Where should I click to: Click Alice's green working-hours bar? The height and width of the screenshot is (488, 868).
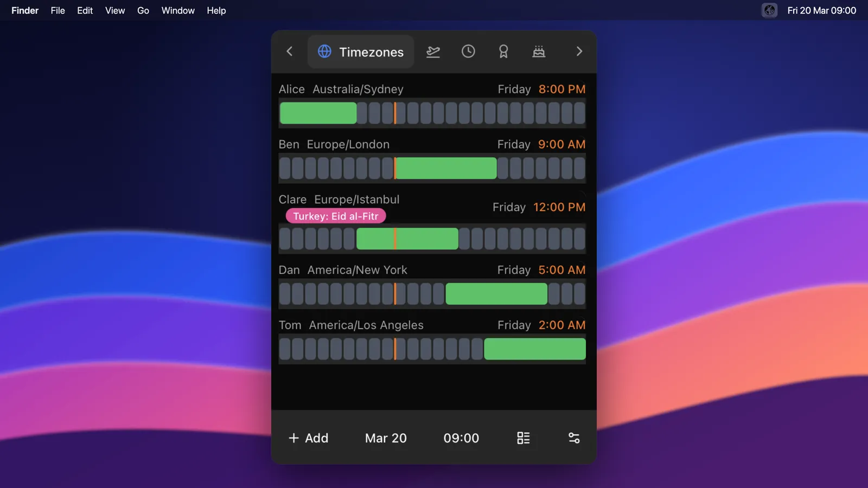point(318,113)
